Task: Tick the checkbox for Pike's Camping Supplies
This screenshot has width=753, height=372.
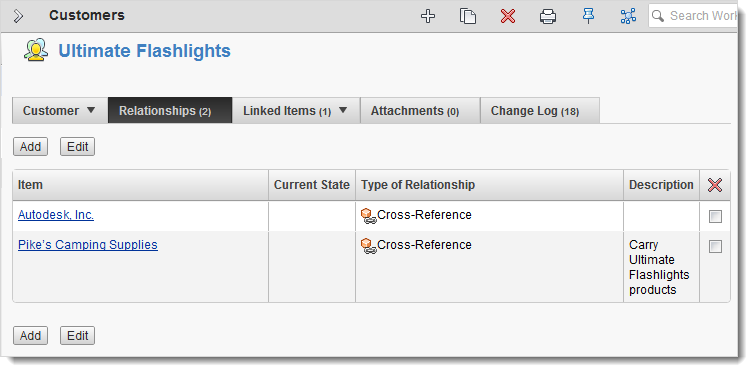Action: coord(716,247)
